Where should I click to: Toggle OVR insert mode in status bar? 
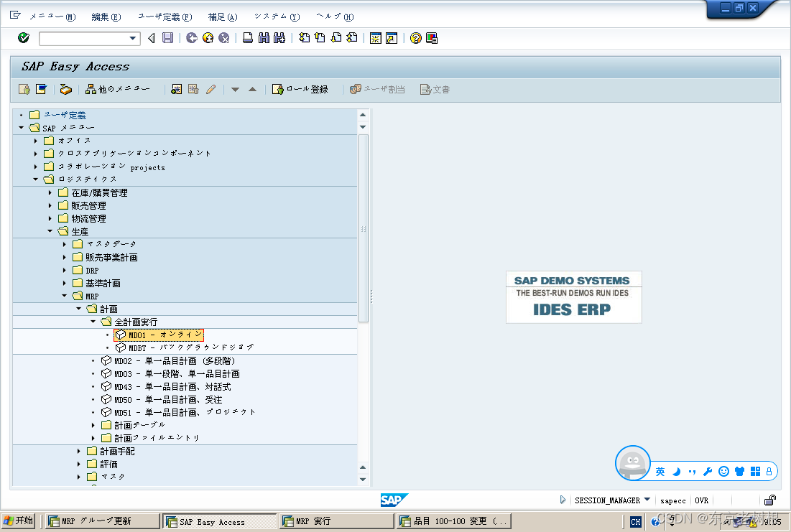[x=701, y=500]
